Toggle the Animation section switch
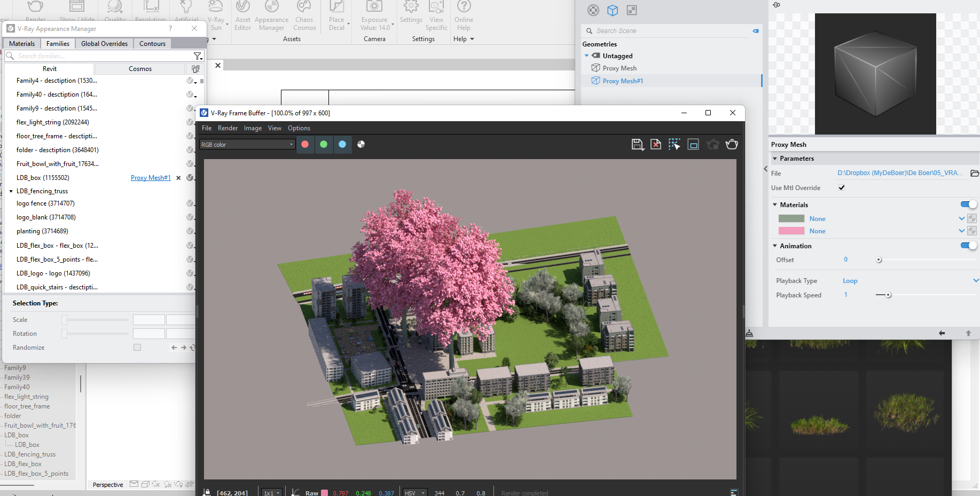This screenshot has height=496, width=980. pos(968,246)
